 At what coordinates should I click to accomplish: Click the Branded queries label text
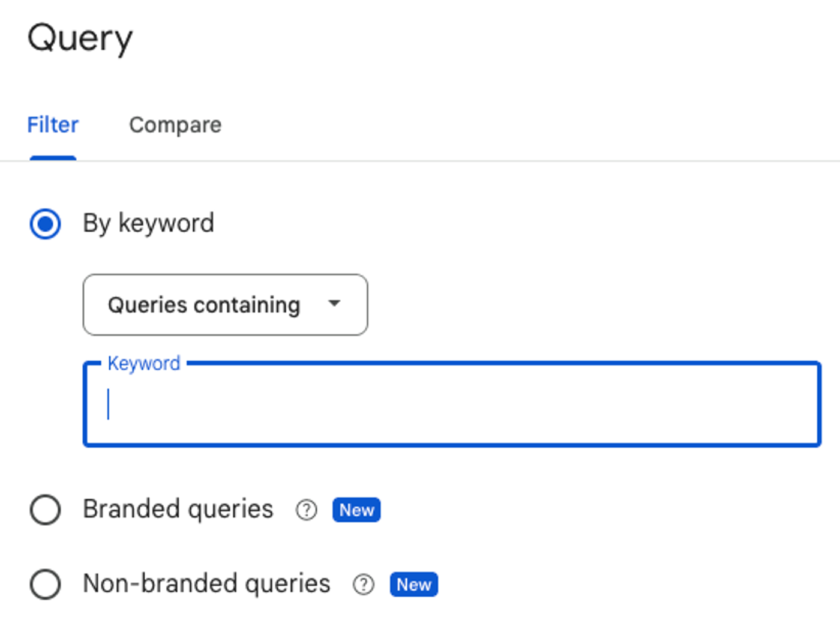tap(178, 508)
